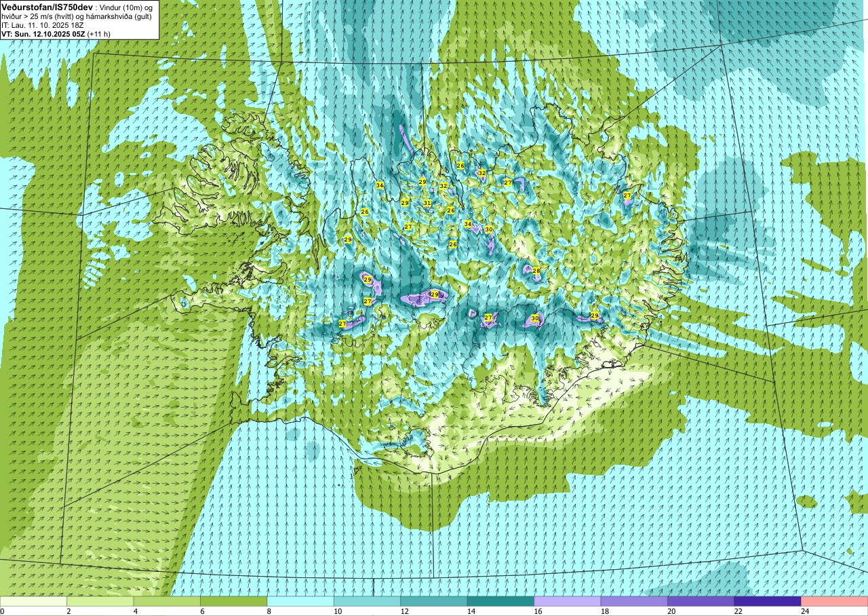Click the 'IT: Lau. 11. 10. 2025 18Z' line
The image size is (868, 616).
(43, 25)
